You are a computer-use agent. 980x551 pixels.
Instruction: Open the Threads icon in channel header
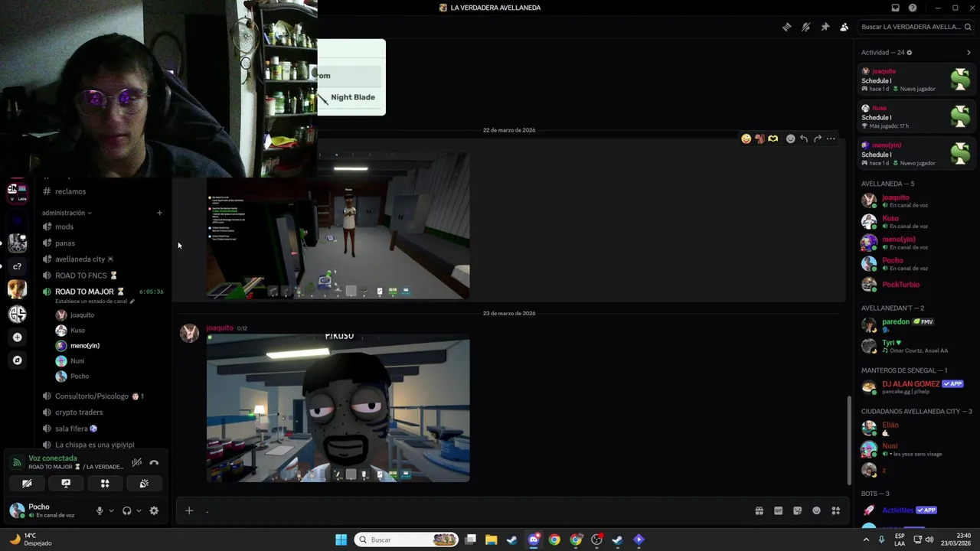tap(786, 27)
